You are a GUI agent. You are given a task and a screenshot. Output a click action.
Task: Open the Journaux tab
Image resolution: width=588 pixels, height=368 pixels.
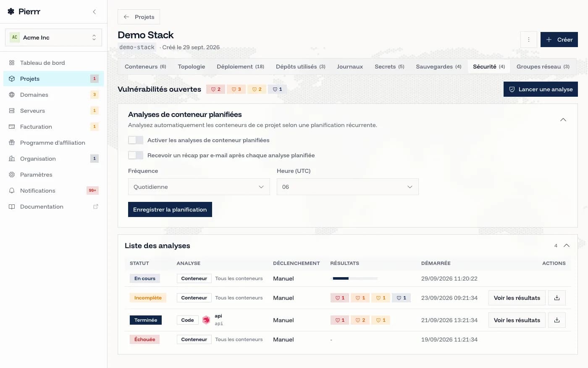click(350, 66)
